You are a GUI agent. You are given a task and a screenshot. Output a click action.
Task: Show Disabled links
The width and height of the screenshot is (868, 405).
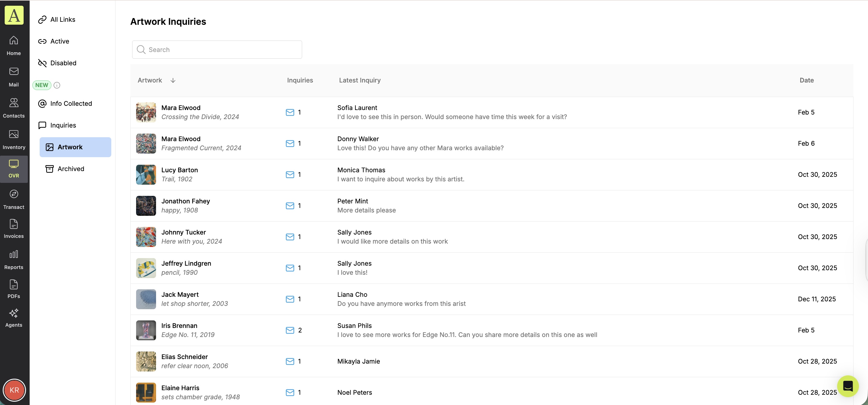coord(63,63)
